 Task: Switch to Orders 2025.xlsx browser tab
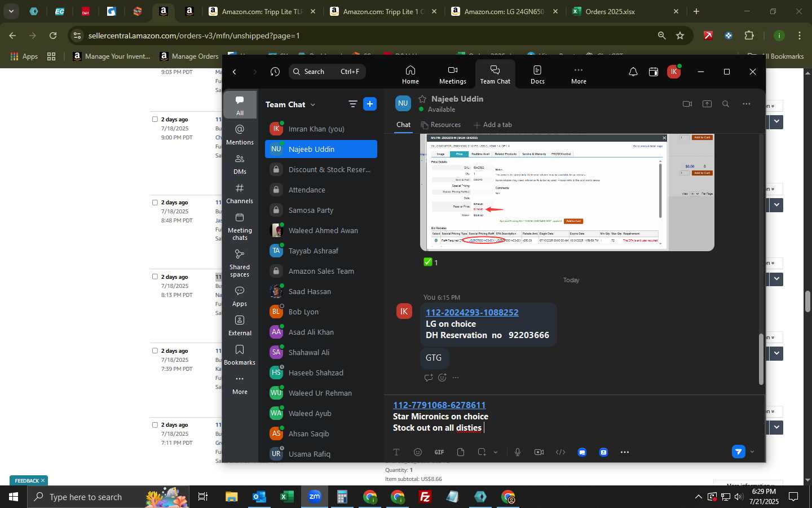point(625,11)
